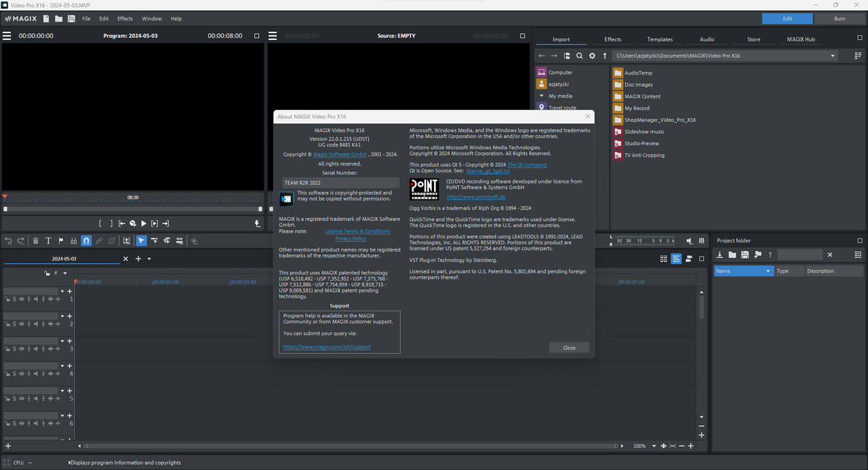Toggle the lock on track 1

pos(7,299)
